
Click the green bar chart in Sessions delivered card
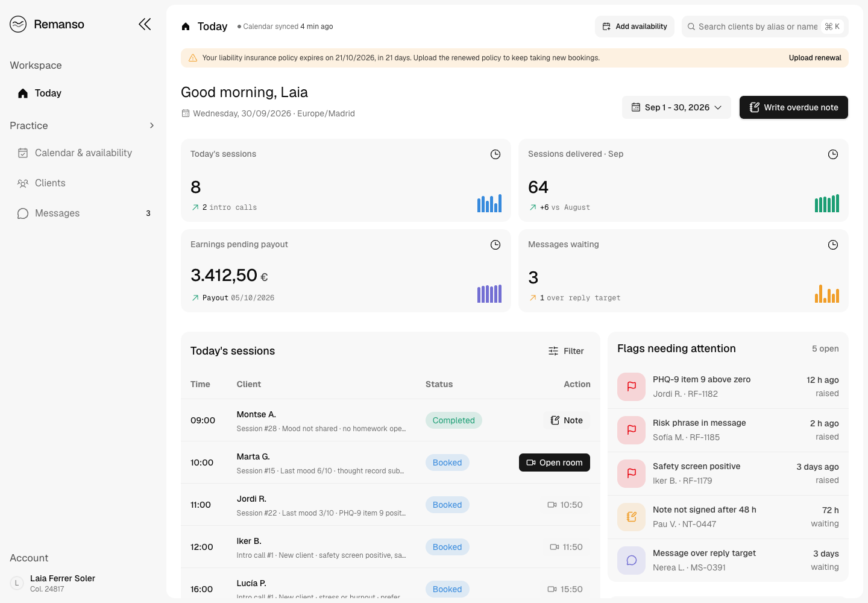click(x=827, y=203)
